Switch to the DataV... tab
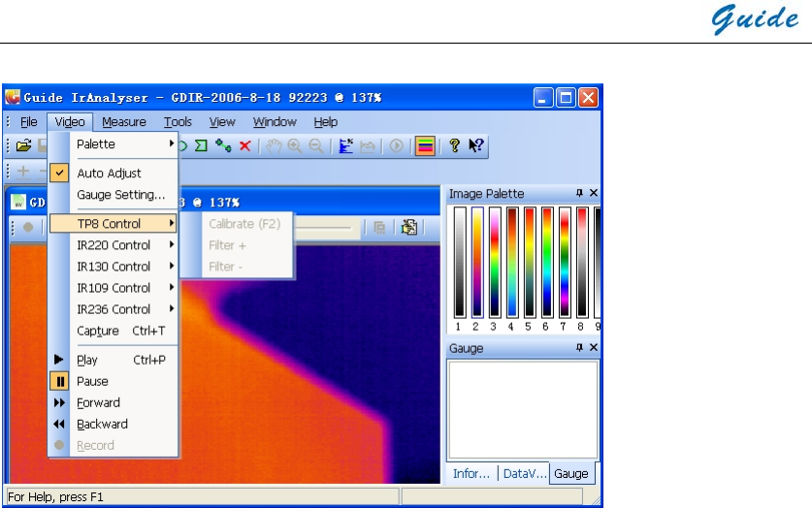 click(525, 474)
